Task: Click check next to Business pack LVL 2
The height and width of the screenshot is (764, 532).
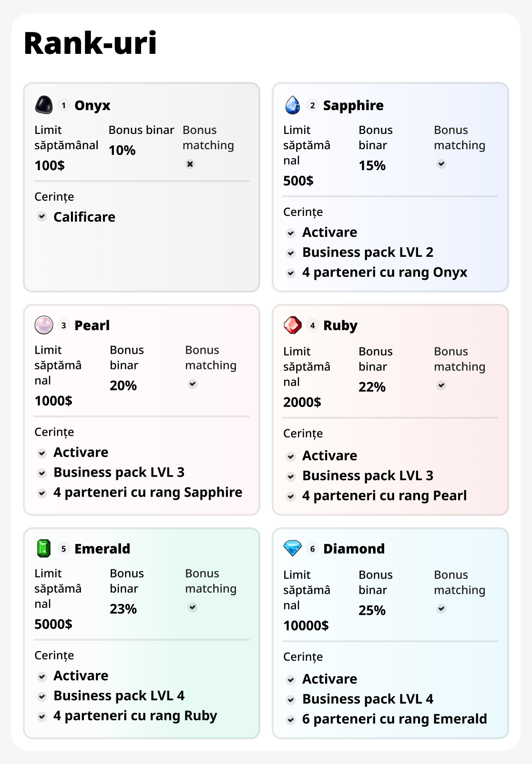Action: pyautogui.click(x=291, y=253)
